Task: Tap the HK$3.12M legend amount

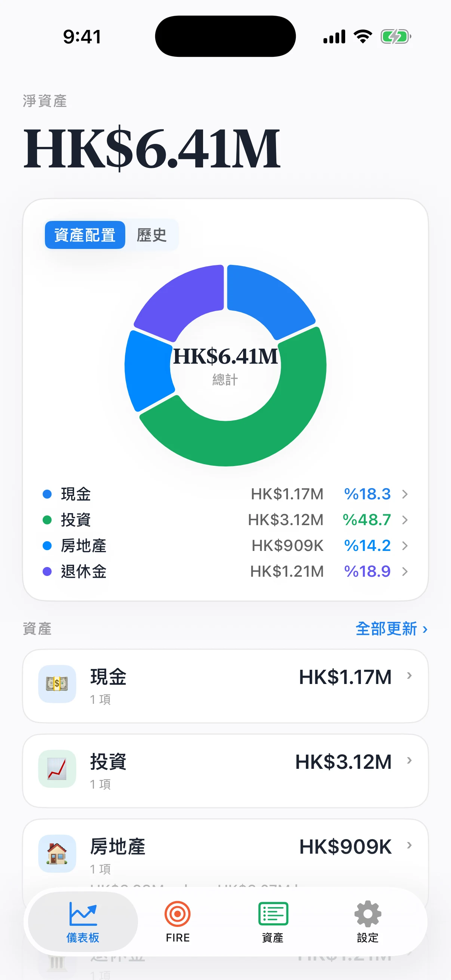Action: tap(286, 520)
